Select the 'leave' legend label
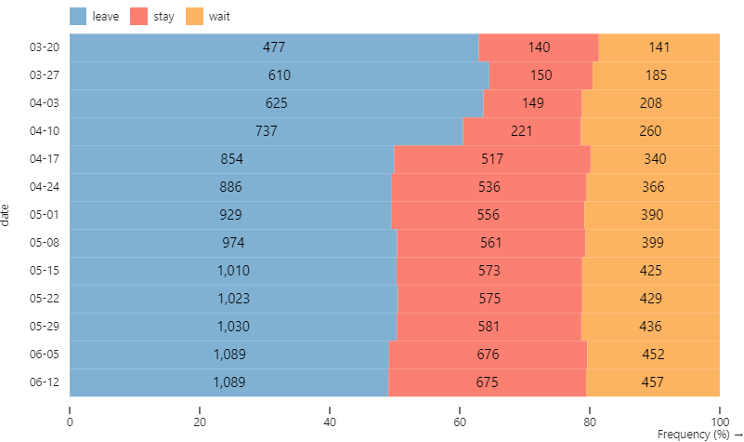 [x=104, y=16]
